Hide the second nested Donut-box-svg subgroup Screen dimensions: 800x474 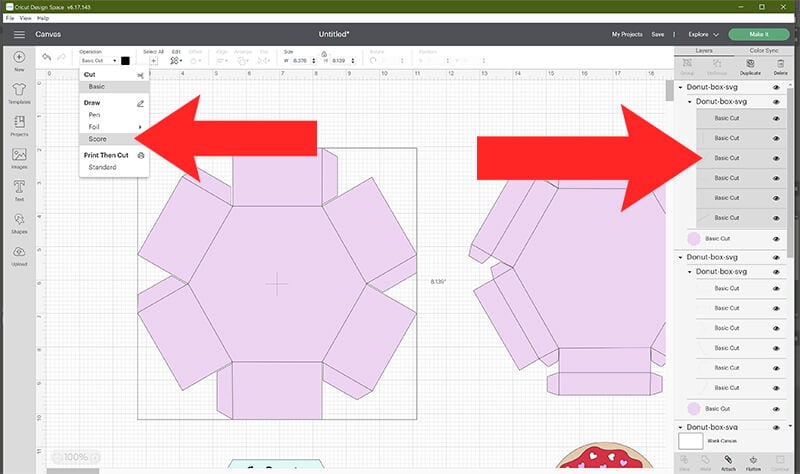[776, 272]
